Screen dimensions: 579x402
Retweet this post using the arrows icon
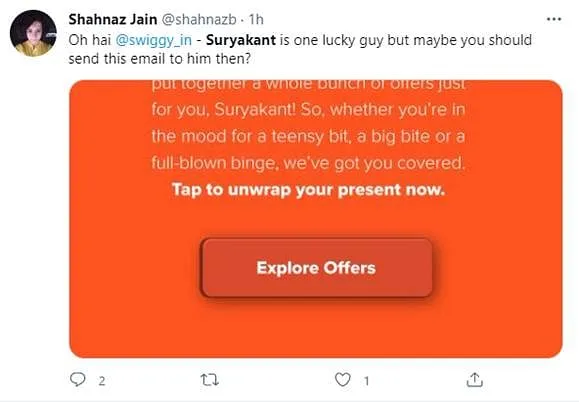click(x=209, y=380)
